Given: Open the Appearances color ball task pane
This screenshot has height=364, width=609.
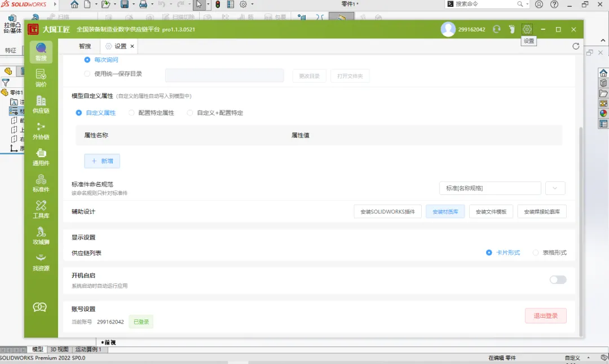Looking at the screenshot, I should click(x=603, y=113).
